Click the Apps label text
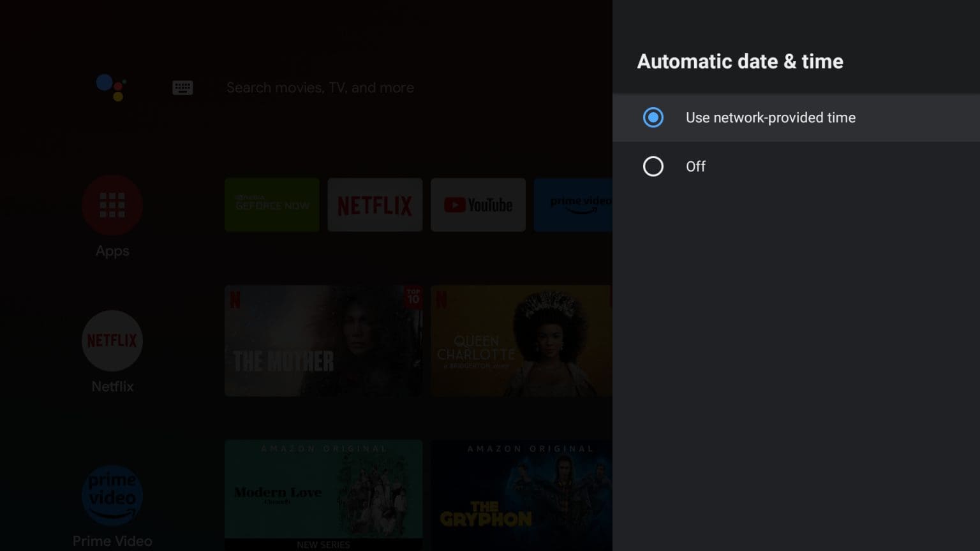The width and height of the screenshot is (980, 551). point(112,251)
